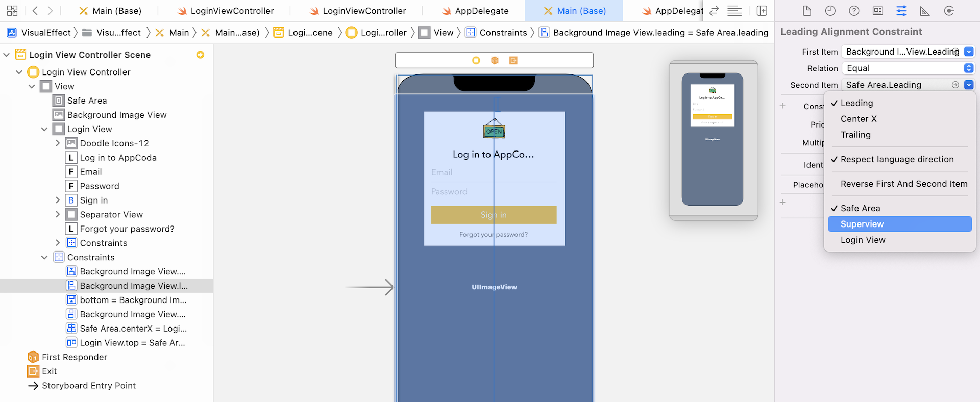Choose Superview as the second item
This screenshot has width=980, height=402.
pyautogui.click(x=862, y=224)
